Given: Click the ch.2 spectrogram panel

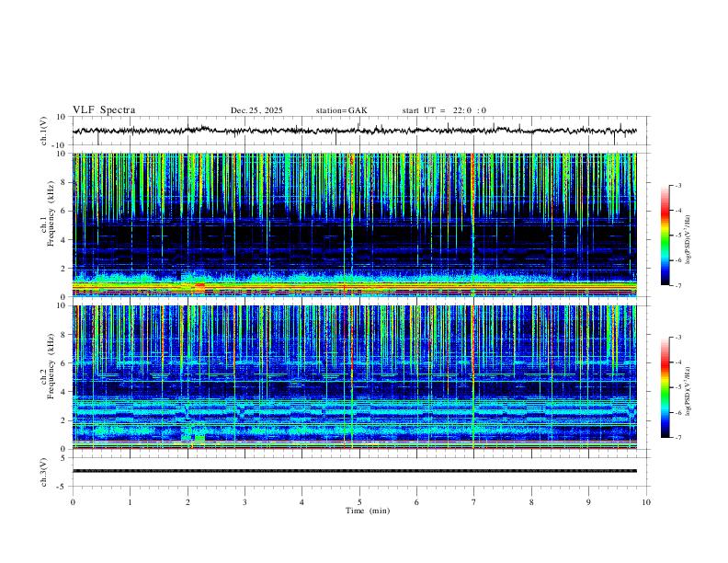Looking at the screenshot, I should pos(354,377).
